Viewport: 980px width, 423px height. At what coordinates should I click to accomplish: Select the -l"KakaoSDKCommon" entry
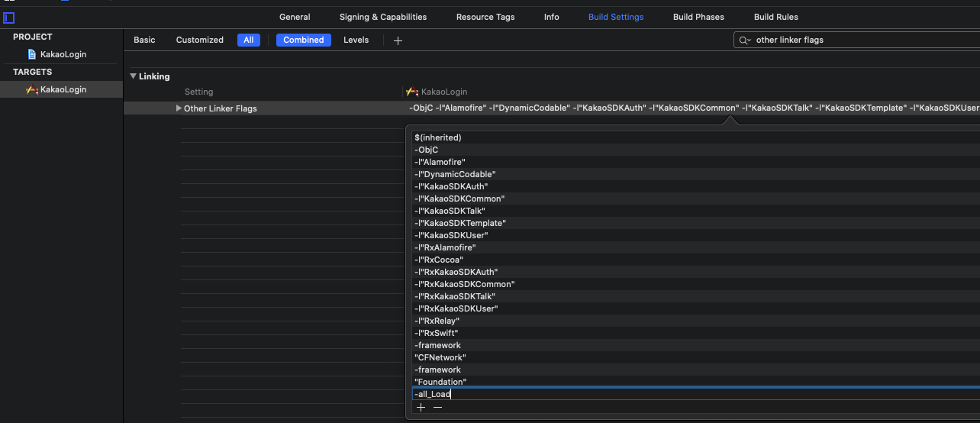(x=695, y=199)
